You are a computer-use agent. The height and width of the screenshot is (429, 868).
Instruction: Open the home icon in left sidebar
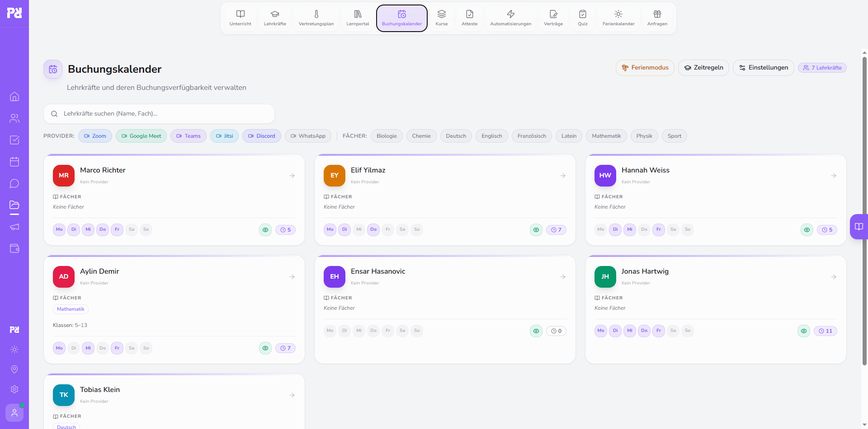14,97
